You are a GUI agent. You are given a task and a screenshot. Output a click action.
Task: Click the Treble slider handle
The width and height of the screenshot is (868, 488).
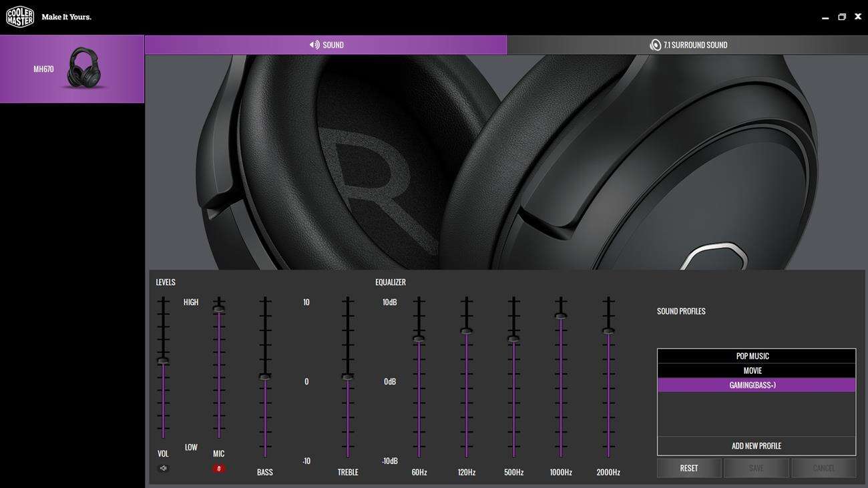(347, 377)
